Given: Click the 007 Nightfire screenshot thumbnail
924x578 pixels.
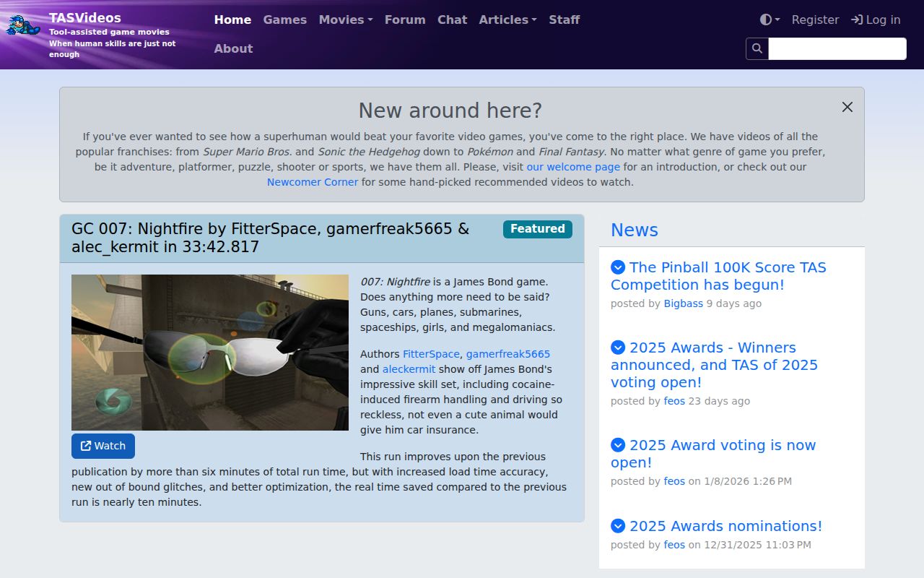Looking at the screenshot, I should (209, 353).
